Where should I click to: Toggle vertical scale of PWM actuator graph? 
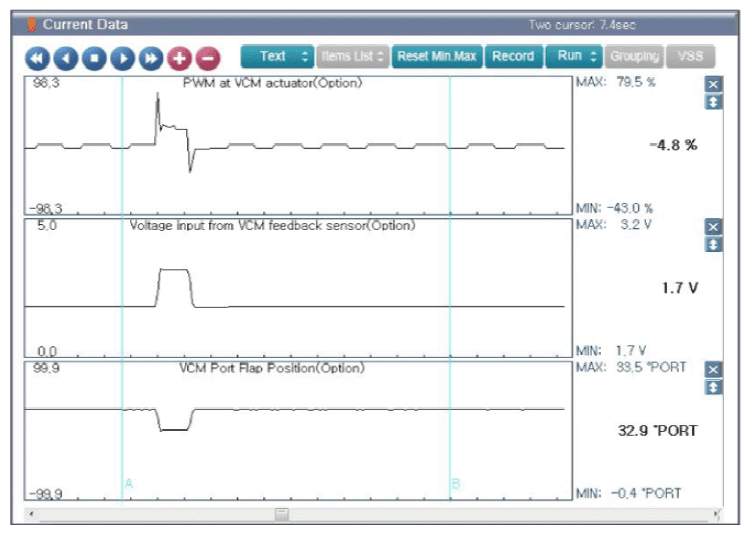point(713,102)
